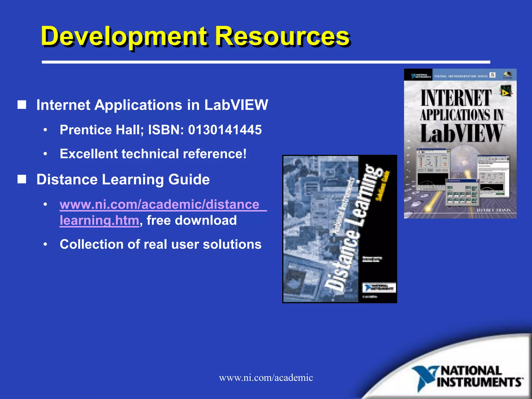Select 'Excellent technical reference!' bullet

point(153,154)
